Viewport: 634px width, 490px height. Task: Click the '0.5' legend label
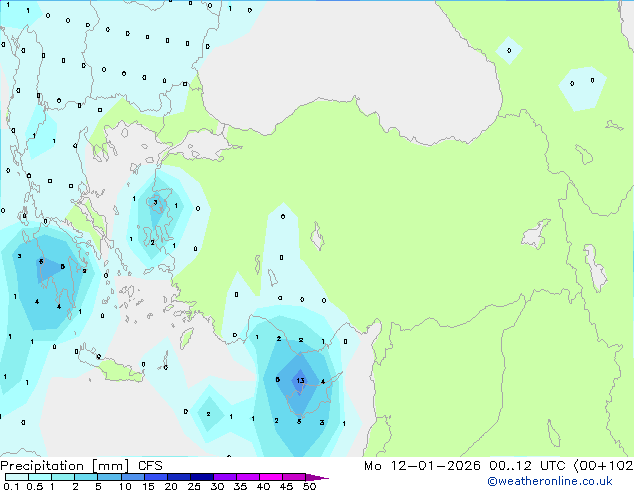click(34, 486)
